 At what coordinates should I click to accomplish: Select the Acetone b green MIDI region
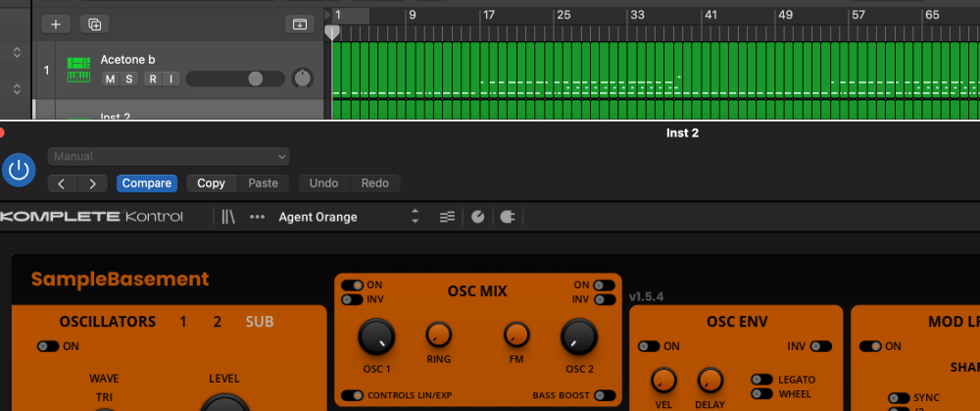656,70
